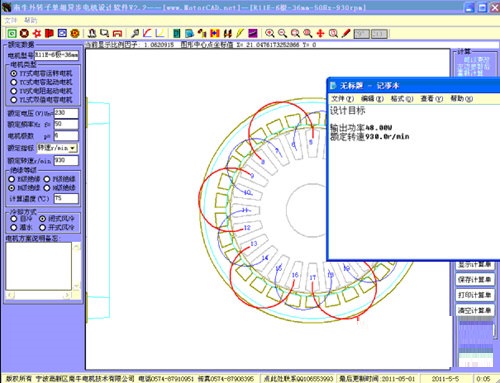This screenshot has height=383, width=500.
Task: Click the 清空计算单 button
Action: 474,310
